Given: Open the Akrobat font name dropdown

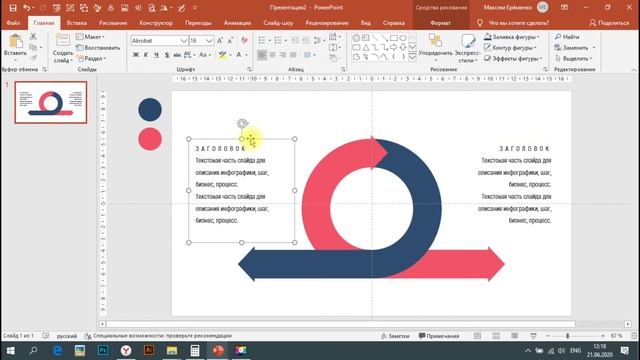Looking at the screenshot, I should tap(183, 40).
